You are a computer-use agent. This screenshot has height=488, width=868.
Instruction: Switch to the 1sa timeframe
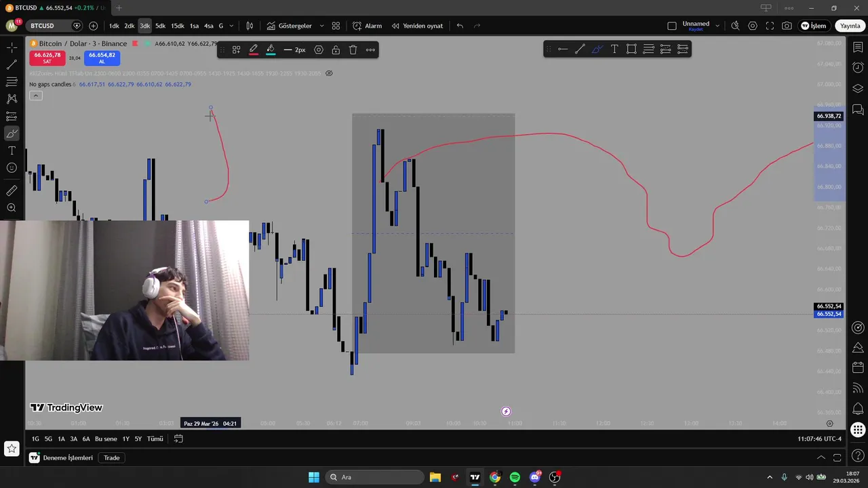pos(194,26)
